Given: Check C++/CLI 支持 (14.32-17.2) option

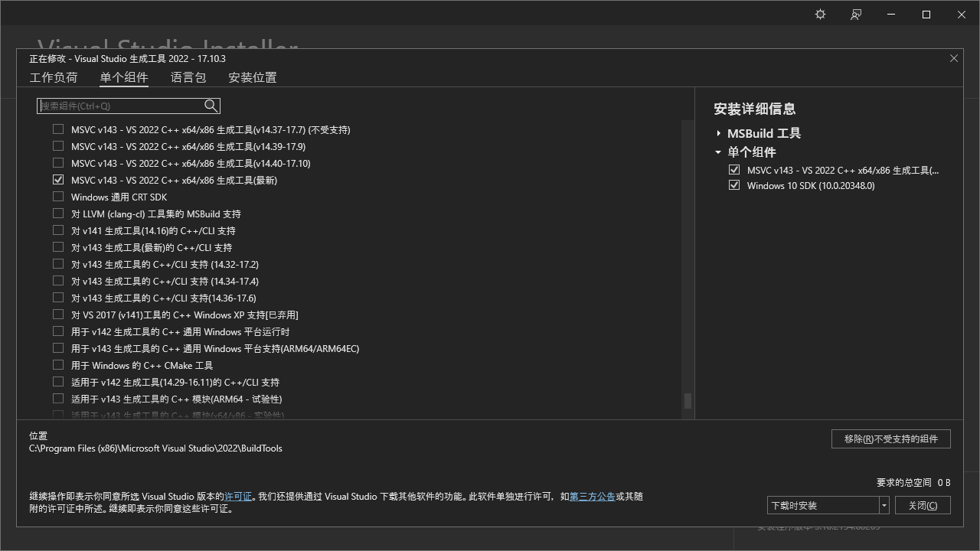Looking at the screenshot, I should (58, 264).
